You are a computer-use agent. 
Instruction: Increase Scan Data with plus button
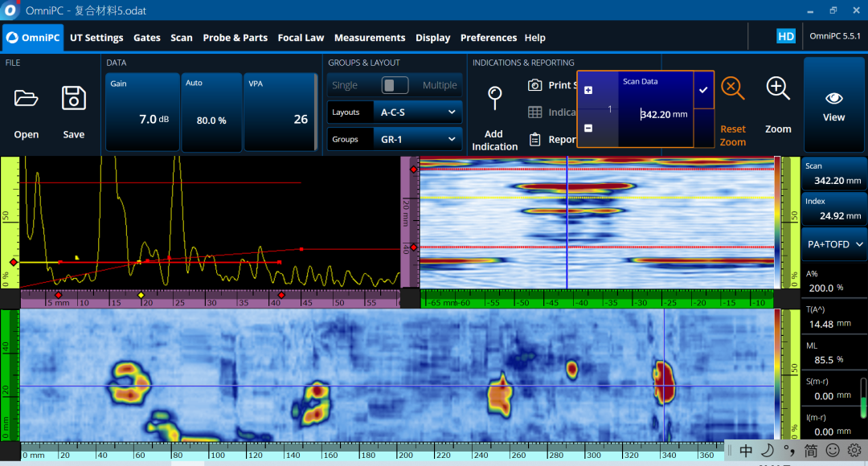click(588, 90)
